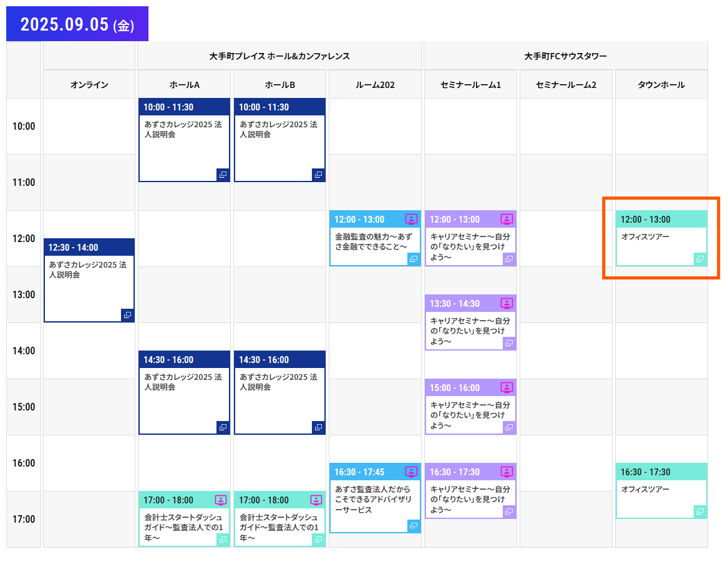Open popup icon on キャリアセミナー 13:30 - 14:30 card
This screenshot has height=562, width=728.
(509, 344)
